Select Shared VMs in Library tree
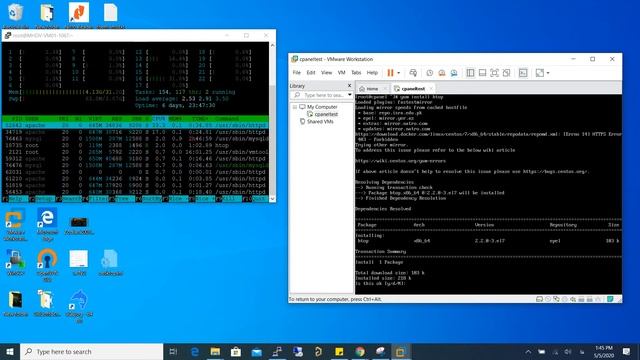This screenshot has width=640, height=360. (x=320, y=122)
